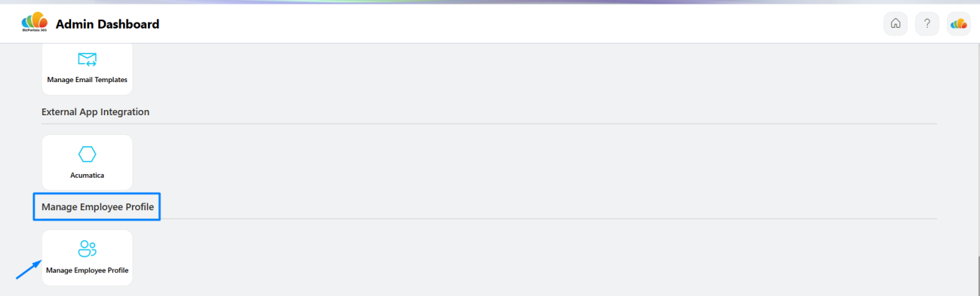
Task: Click the scrollbar track above the thumb
Action: (978, 151)
